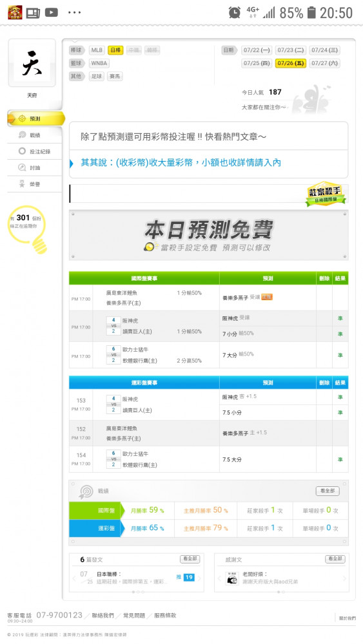Click 看全部 button in 戰績 section
Screen dimensions: 363x644
point(328,491)
